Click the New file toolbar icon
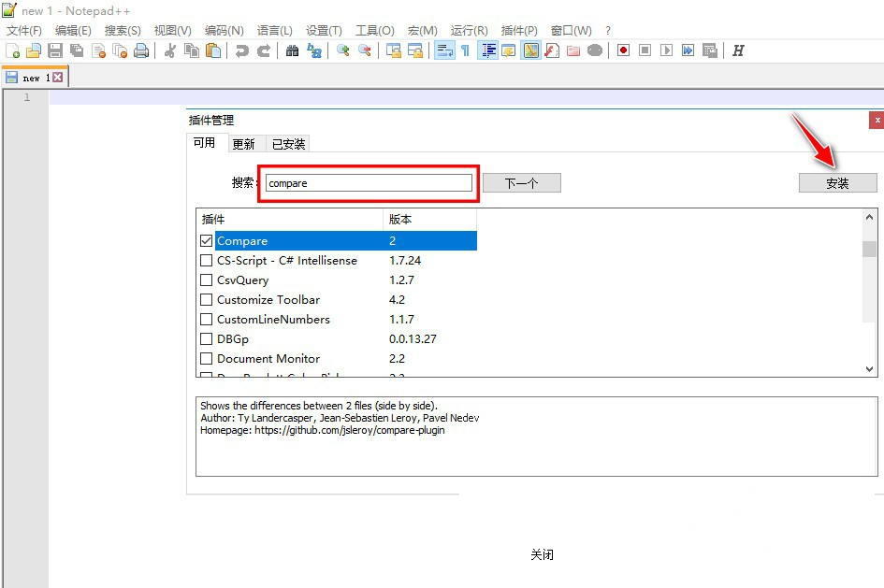Viewport: 884px width, 588px height. coord(12,50)
